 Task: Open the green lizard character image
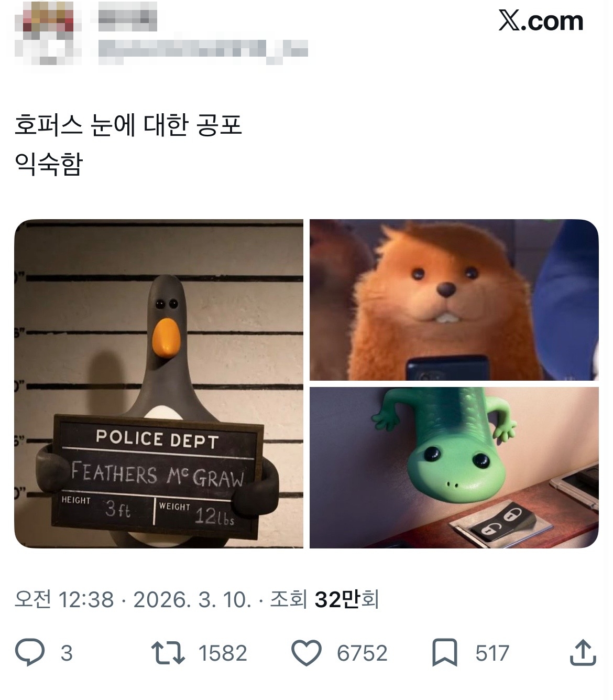454,468
